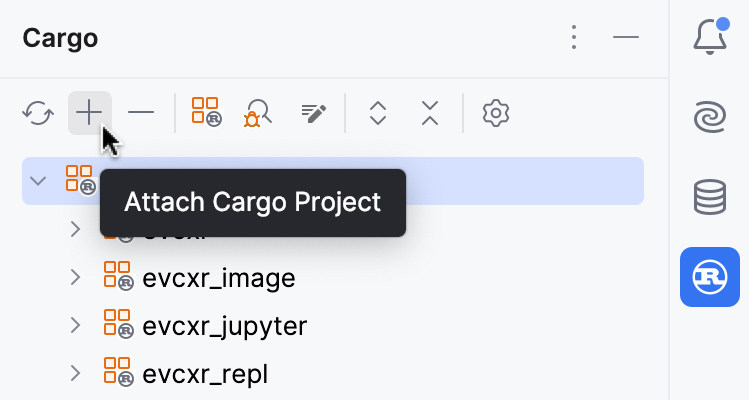The height and width of the screenshot is (400, 749).
Task: Toggle the Rust Cargo tool window button
Action: [x=709, y=276]
